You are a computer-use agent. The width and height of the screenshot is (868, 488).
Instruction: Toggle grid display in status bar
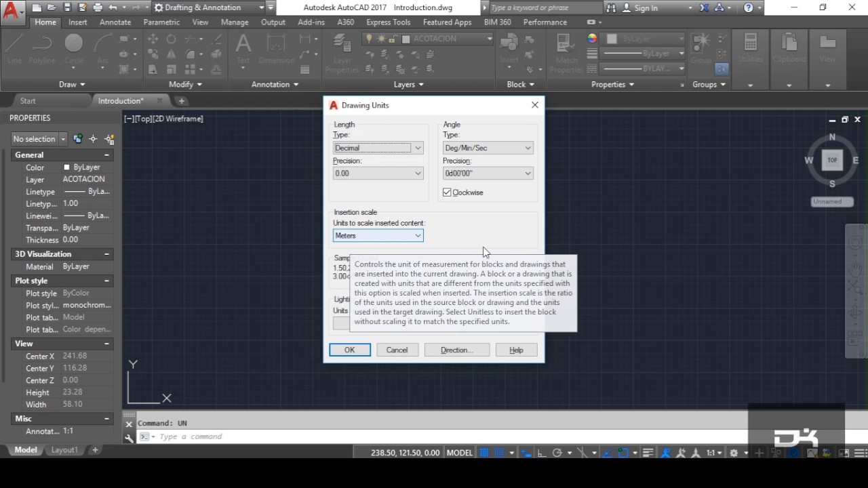(484, 453)
